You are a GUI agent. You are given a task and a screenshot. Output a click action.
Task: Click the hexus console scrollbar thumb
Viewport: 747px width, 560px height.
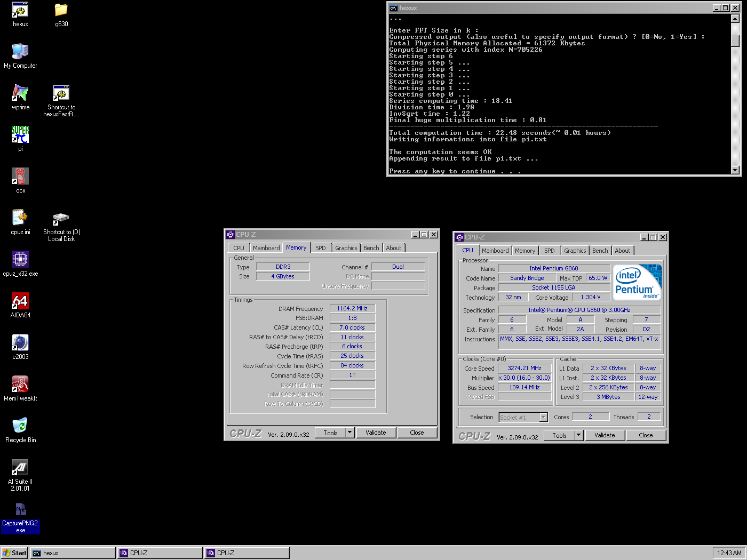coord(735,41)
